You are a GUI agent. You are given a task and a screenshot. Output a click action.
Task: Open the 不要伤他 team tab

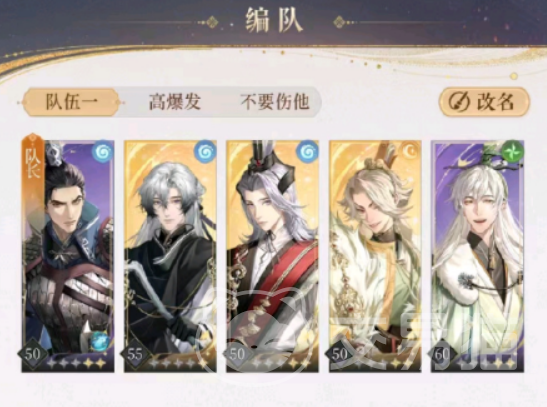coord(275,102)
